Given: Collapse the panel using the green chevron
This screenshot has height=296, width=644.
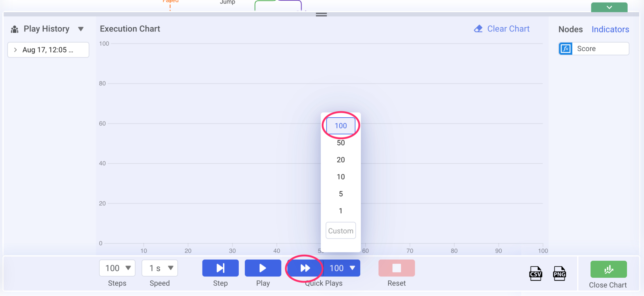Looking at the screenshot, I should point(609,7).
